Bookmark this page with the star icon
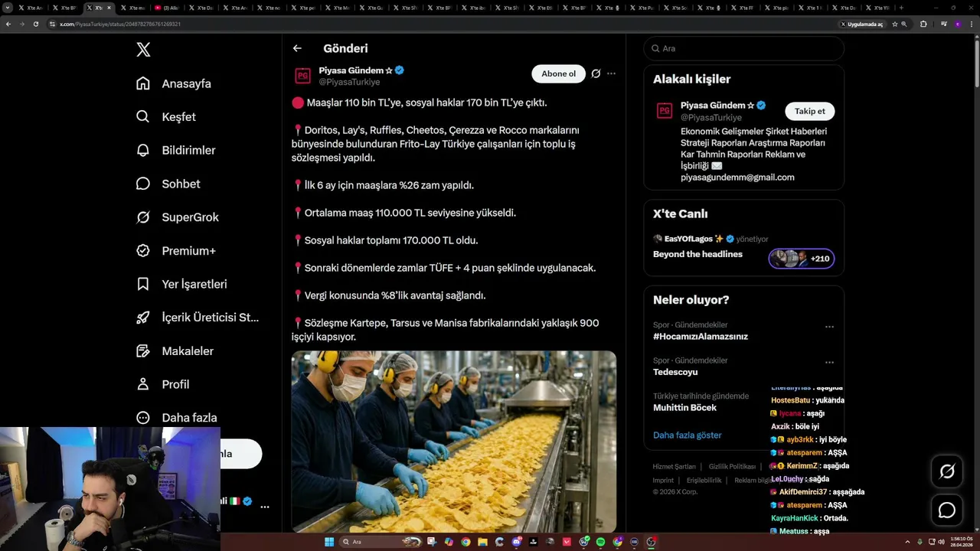 click(894, 24)
